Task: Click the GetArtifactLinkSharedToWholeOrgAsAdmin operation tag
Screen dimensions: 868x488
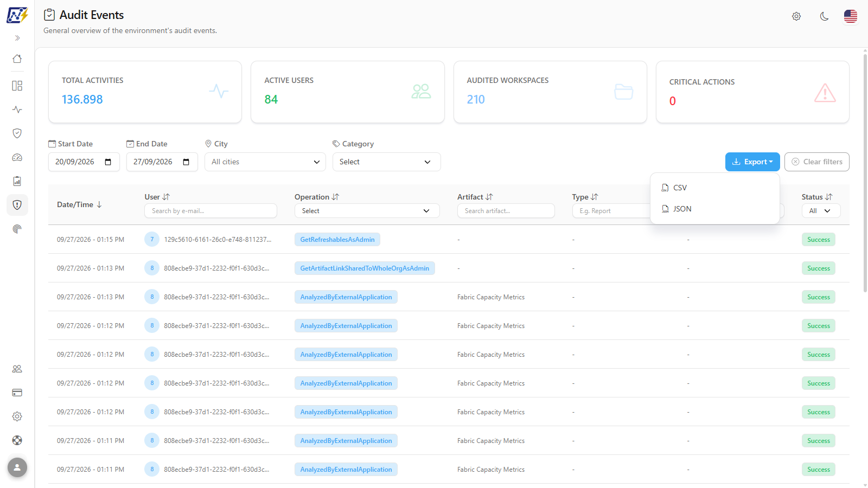Action: click(365, 268)
